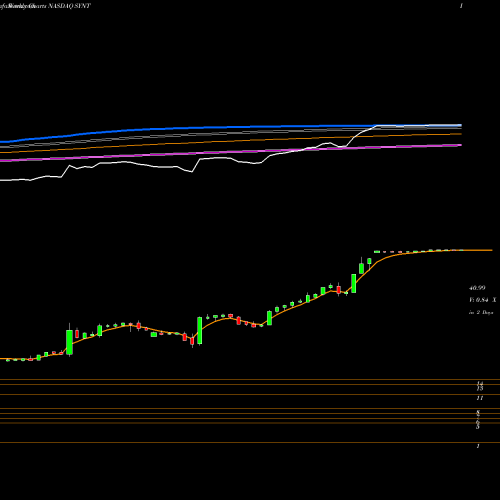Click the axis label 13
The width and height of the screenshot is (500, 500).
click(480, 389)
